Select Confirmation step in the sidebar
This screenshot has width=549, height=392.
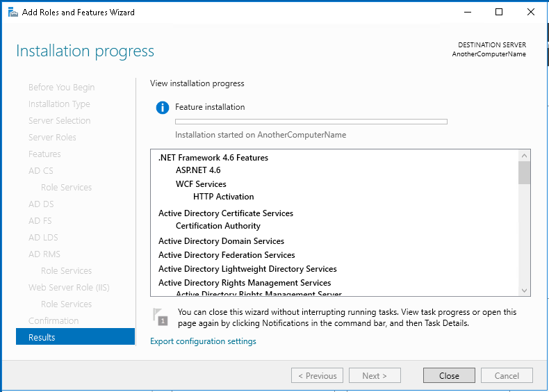pyautogui.click(x=54, y=320)
